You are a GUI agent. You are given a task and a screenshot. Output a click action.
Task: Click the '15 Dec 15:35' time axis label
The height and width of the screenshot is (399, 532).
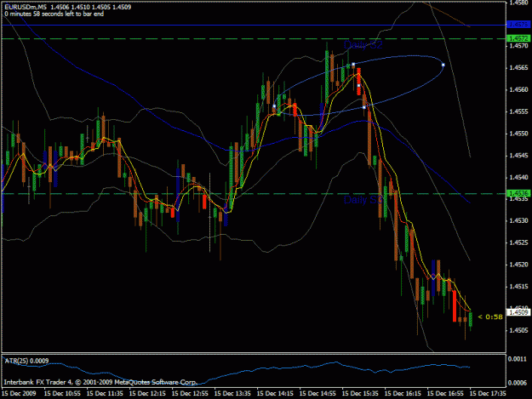pyautogui.click(x=360, y=394)
